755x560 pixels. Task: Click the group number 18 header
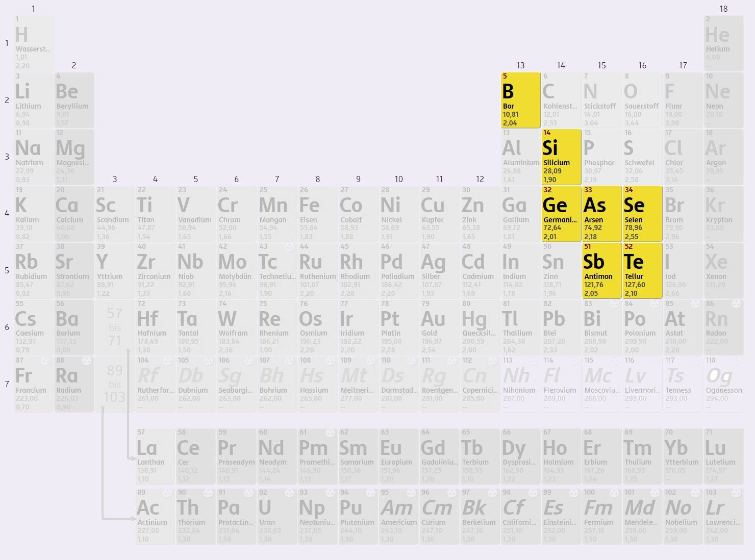[723, 9]
